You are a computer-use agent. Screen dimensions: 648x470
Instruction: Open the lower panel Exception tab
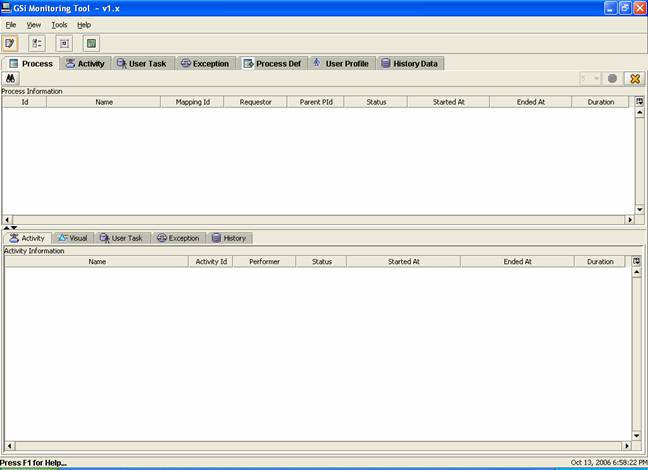click(178, 238)
